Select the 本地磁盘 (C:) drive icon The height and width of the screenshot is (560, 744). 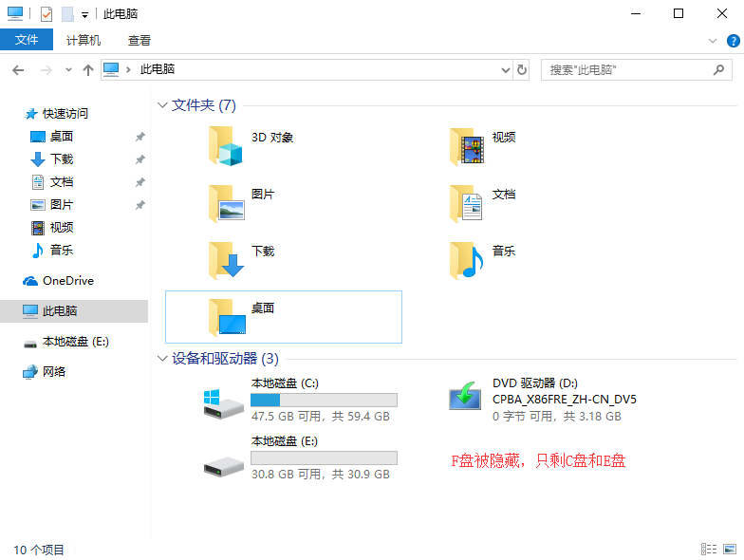tap(223, 403)
